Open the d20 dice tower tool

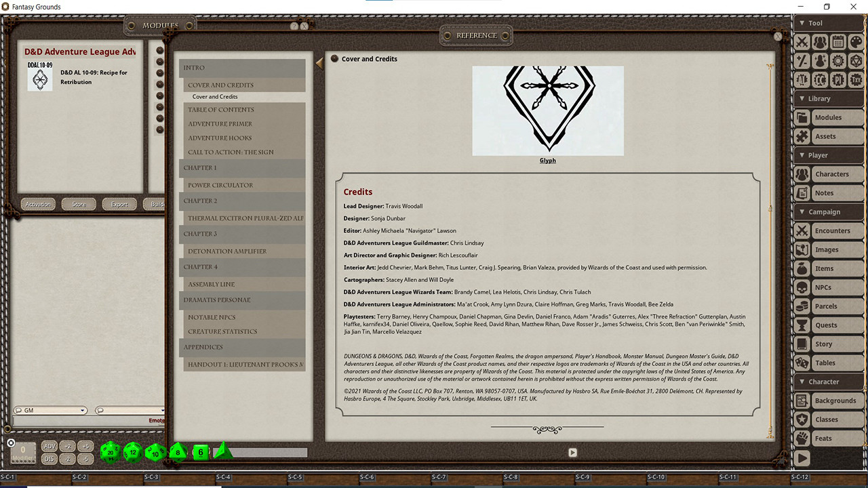pyautogui.click(x=856, y=60)
